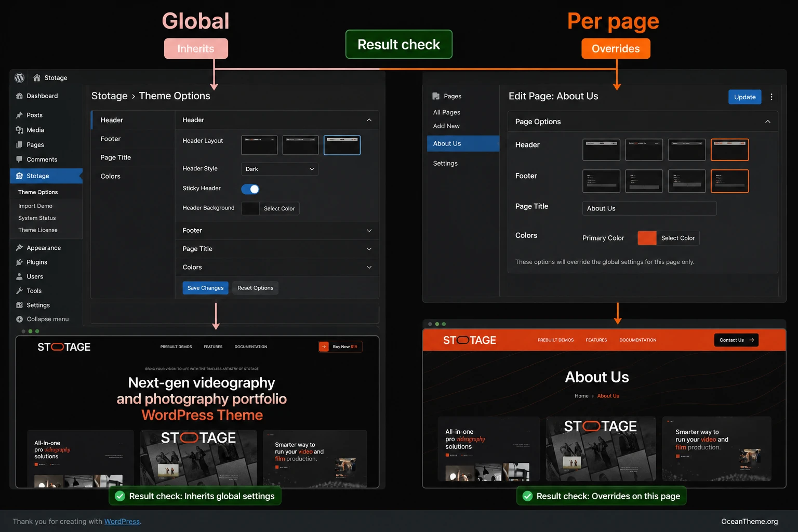This screenshot has height=532, width=798.
Task: Toggle the Sticky Header switch
Action: point(250,189)
